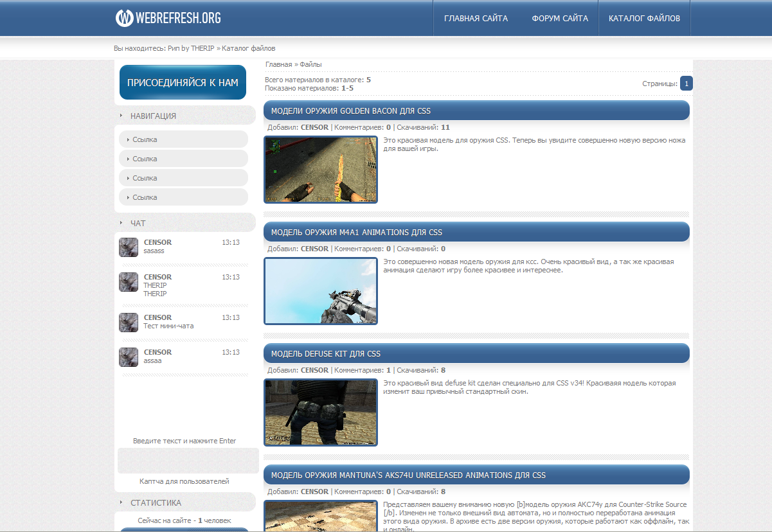Open CENSOR author link in Defuse Kit entry
The image size is (772, 532).
coord(314,370)
